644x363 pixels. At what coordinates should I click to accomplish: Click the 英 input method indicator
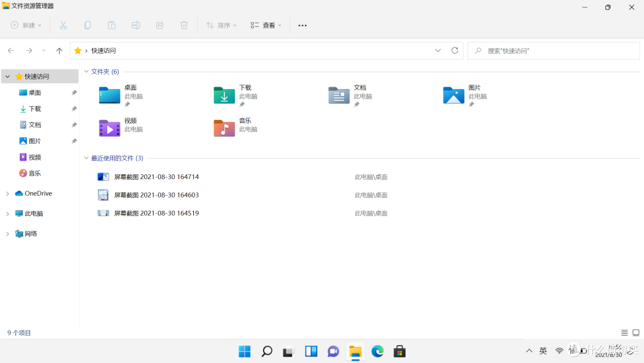(543, 351)
